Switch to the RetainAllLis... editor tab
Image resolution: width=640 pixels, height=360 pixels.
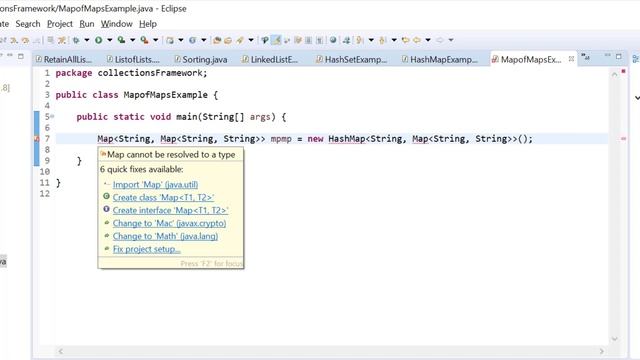[x=64, y=60]
